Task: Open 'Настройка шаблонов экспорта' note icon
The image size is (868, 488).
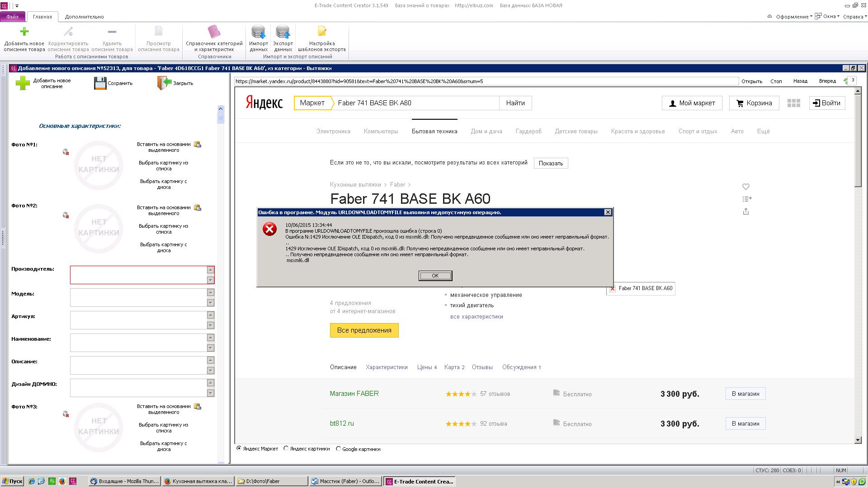Action: [x=322, y=31]
